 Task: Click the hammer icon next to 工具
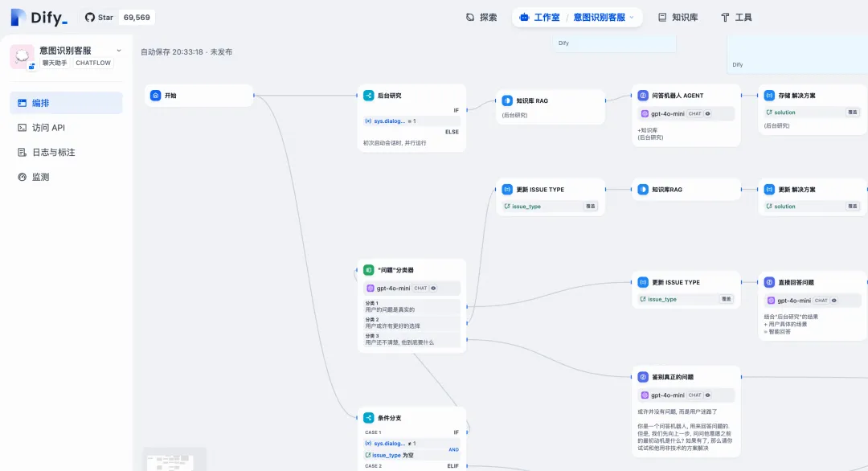pos(725,16)
